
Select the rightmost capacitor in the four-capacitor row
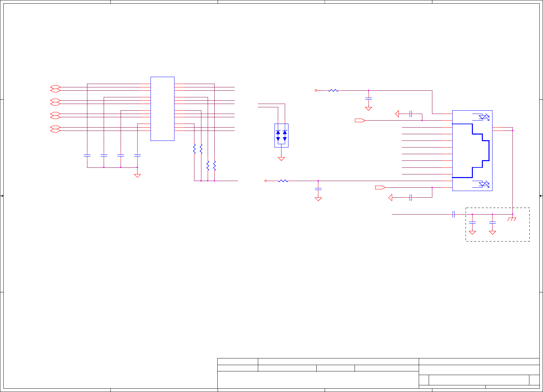(x=137, y=155)
